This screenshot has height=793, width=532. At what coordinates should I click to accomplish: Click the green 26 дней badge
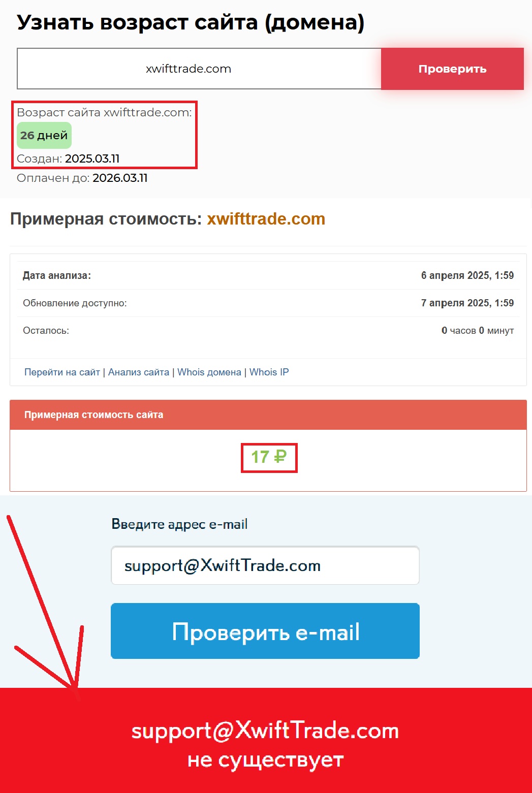coord(44,135)
